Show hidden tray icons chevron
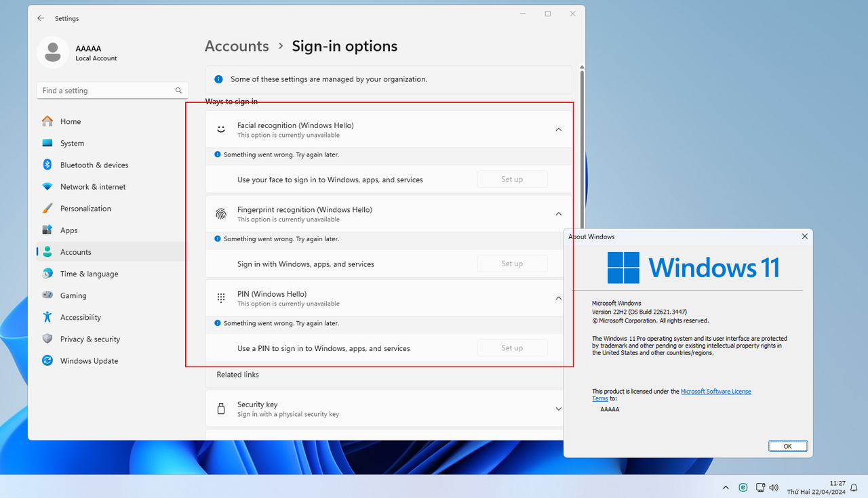 pos(726,487)
